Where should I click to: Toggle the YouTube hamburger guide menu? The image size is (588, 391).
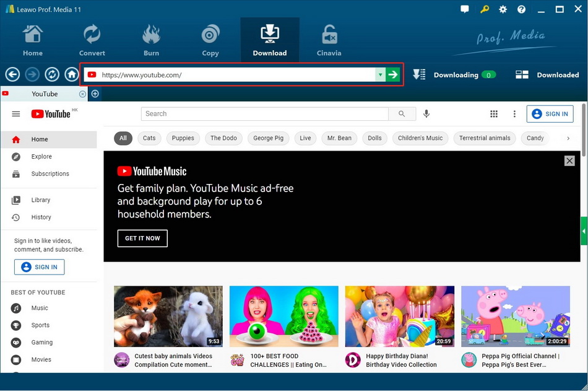click(16, 114)
